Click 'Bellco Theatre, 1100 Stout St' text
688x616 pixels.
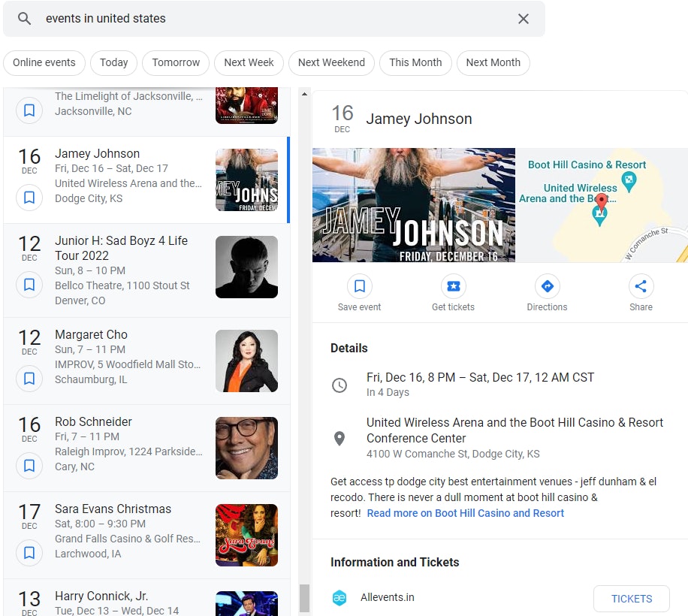point(122,285)
